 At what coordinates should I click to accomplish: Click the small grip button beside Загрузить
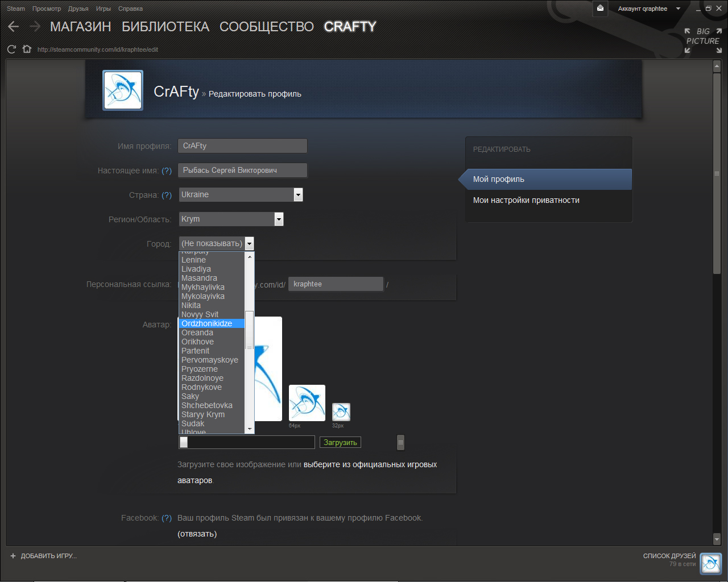[x=400, y=442]
